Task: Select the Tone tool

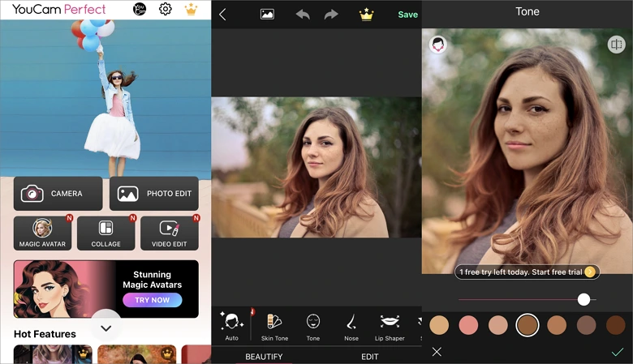Action: (x=313, y=327)
